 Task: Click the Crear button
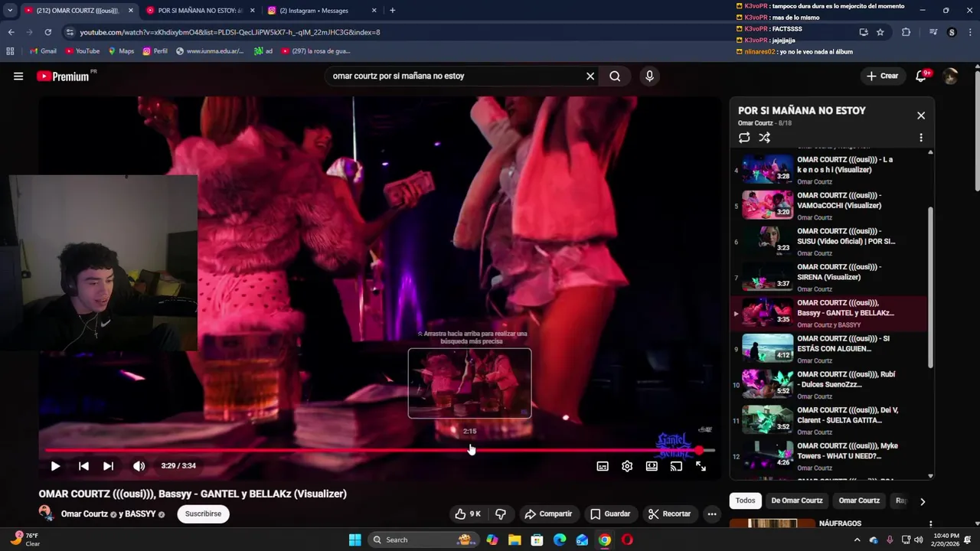point(882,76)
